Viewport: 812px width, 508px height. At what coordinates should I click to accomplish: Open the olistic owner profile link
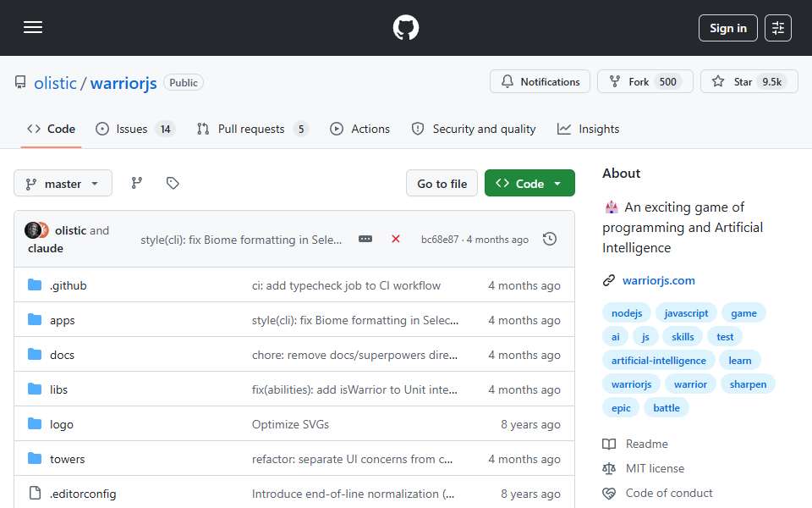click(x=56, y=83)
